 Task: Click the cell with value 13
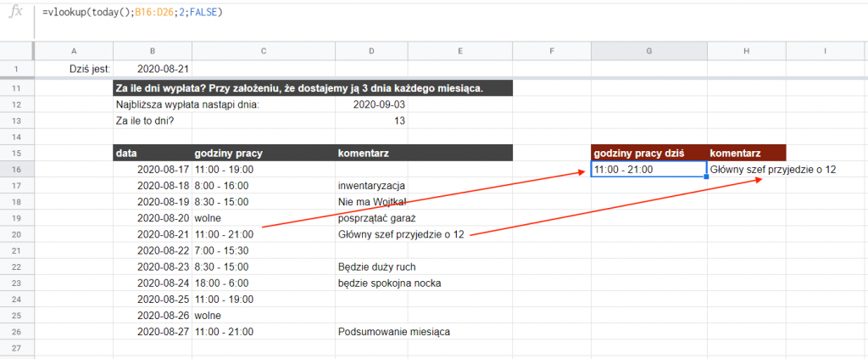tap(371, 121)
